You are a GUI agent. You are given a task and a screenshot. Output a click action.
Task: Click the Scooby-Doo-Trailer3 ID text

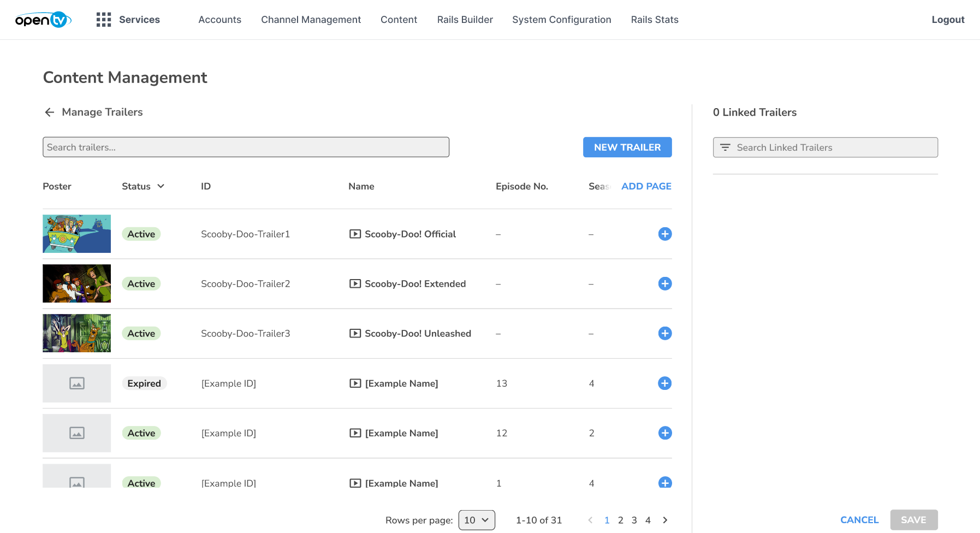(246, 333)
